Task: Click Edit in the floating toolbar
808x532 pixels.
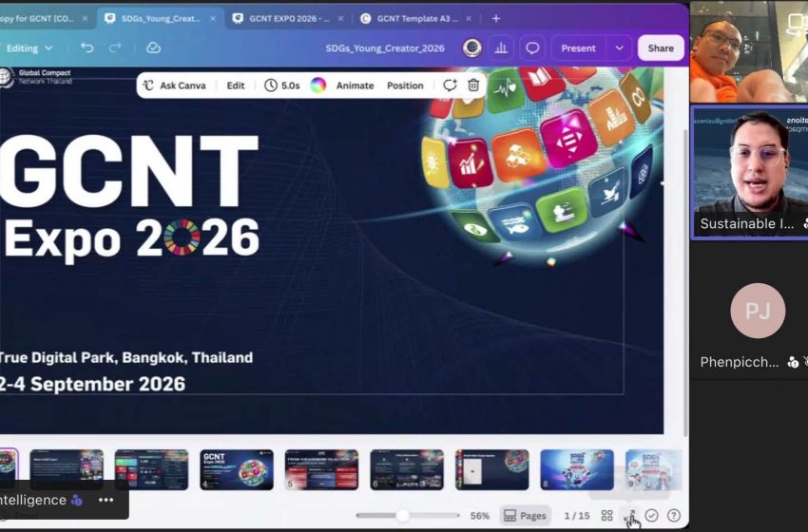Action: tap(236, 85)
